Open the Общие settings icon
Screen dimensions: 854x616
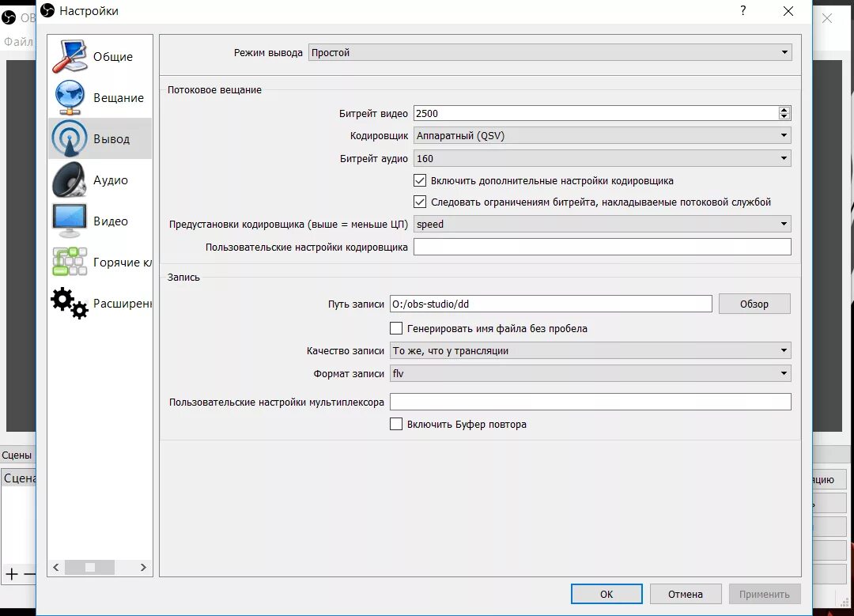[70, 56]
